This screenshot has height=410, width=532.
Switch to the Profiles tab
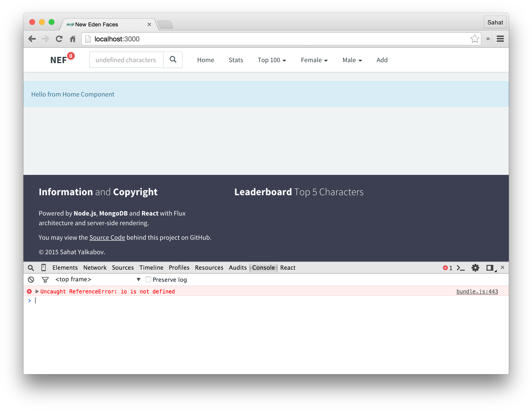(x=179, y=268)
